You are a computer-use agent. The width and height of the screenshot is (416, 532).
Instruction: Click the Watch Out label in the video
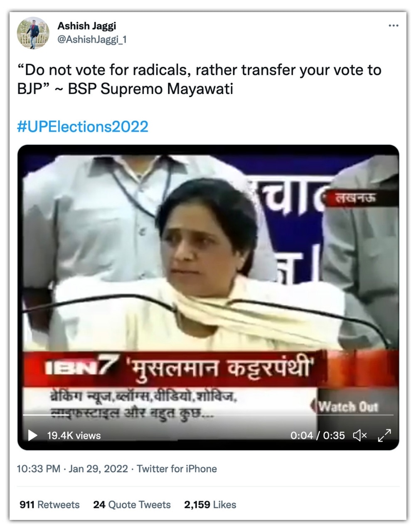pyautogui.click(x=348, y=406)
